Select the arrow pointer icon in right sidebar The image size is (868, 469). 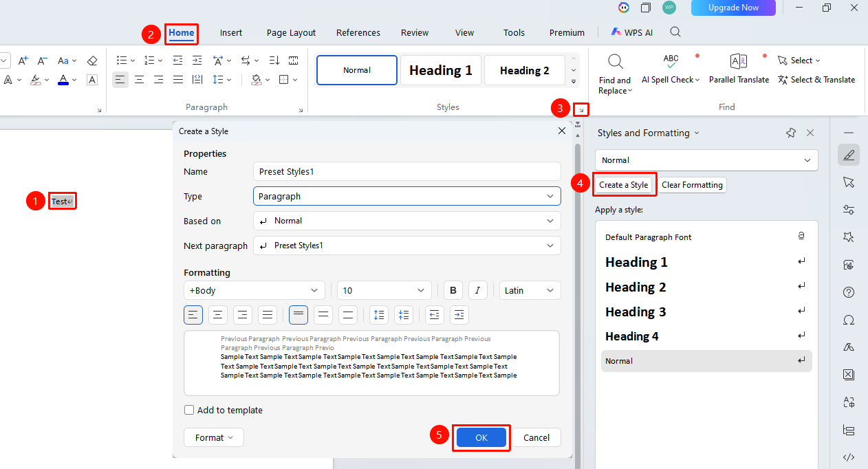tap(849, 182)
